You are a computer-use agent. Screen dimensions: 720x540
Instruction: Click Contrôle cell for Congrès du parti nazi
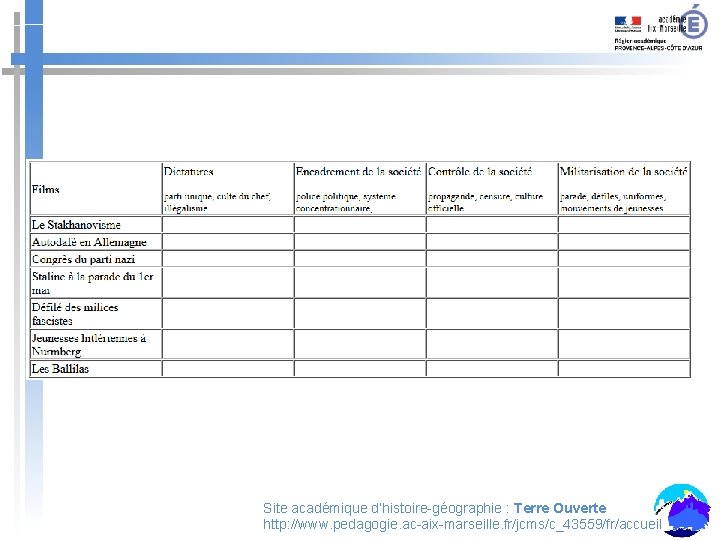[492, 259]
